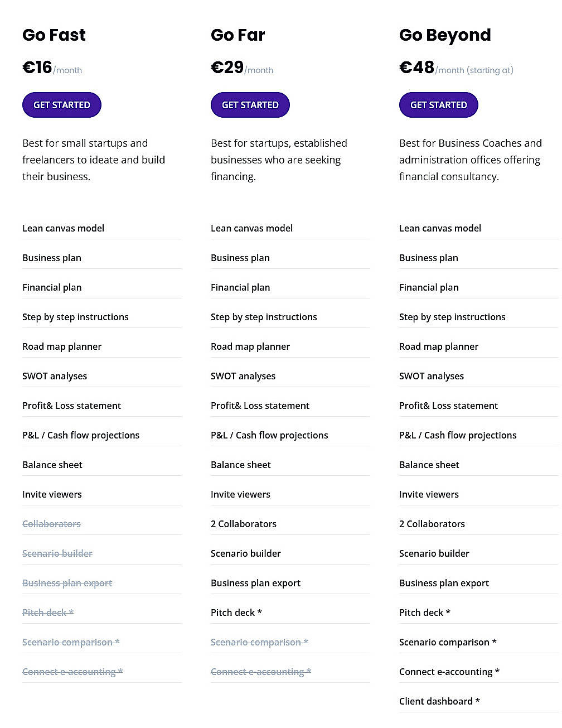This screenshot has width=562, height=728.
Task: Select Pitch deck under Go Far
Action: click(236, 612)
